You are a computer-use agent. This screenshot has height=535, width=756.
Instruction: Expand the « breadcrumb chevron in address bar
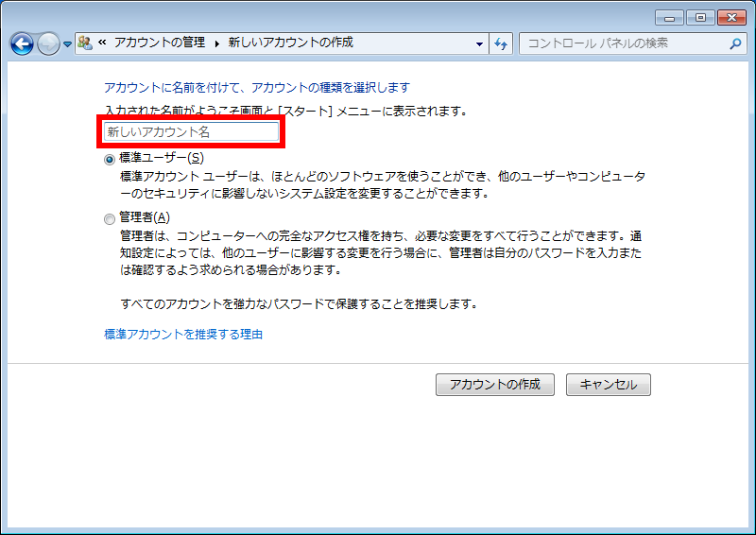(102, 43)
